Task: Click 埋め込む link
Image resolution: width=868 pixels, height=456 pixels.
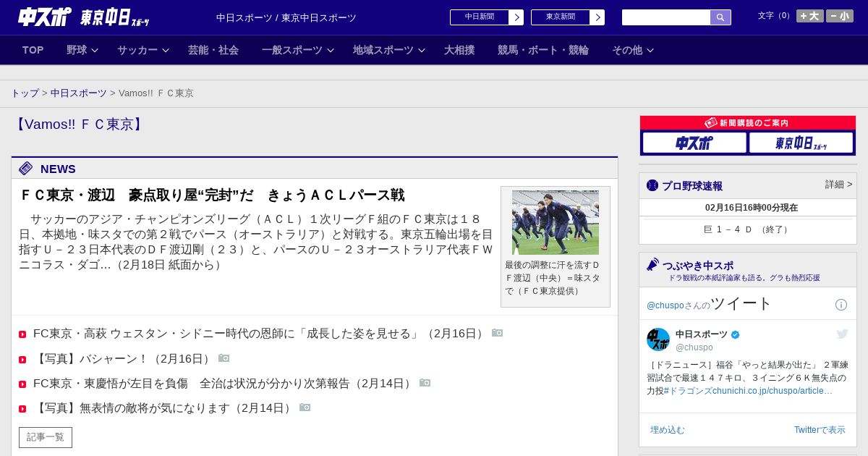Action: click(667, 430)
